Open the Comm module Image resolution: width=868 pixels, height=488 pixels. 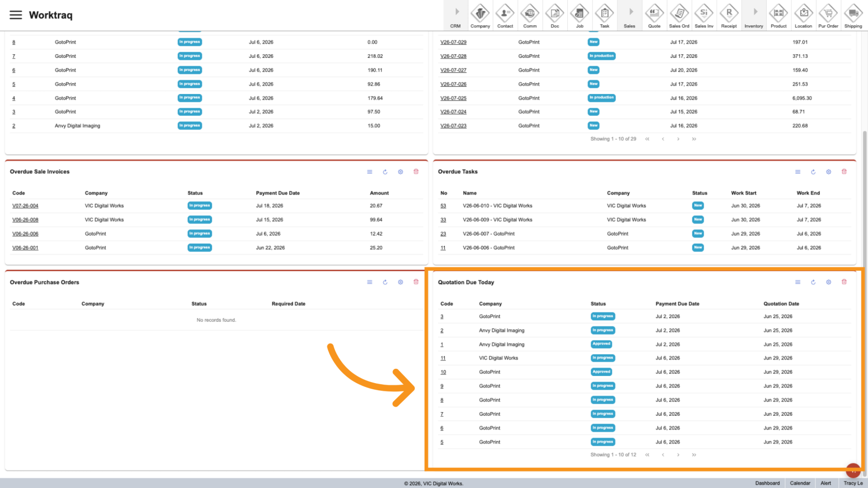[530, 15]
